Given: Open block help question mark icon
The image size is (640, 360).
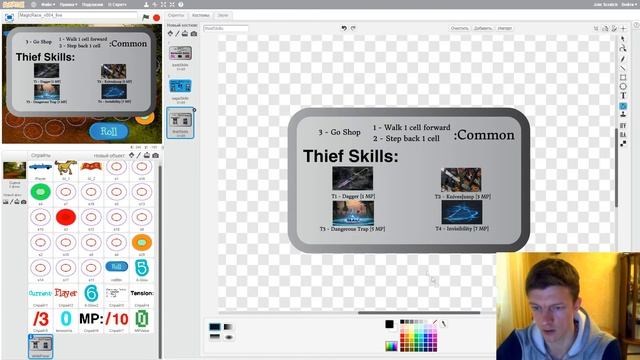Looking at the screenshot, I should tap(180, 4).
